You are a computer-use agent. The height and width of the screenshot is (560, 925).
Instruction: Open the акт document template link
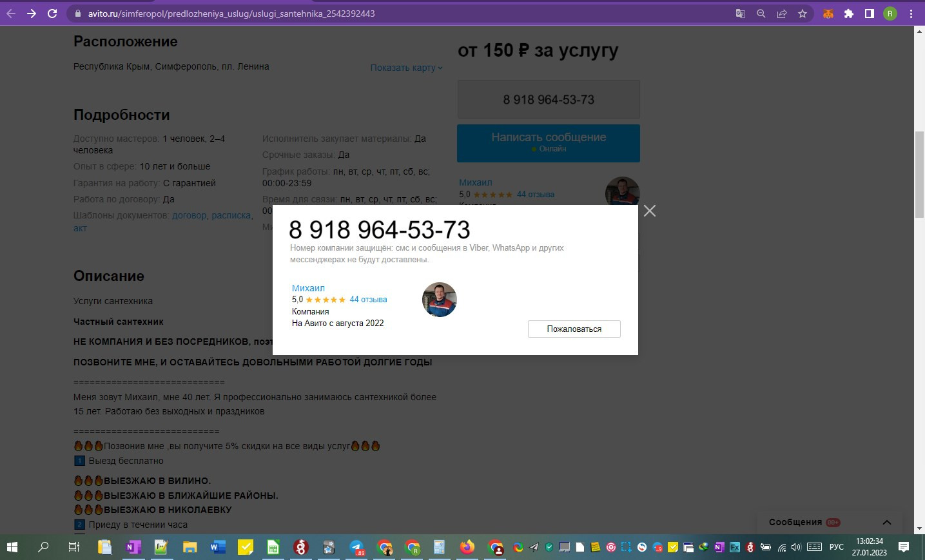[80, 227]
